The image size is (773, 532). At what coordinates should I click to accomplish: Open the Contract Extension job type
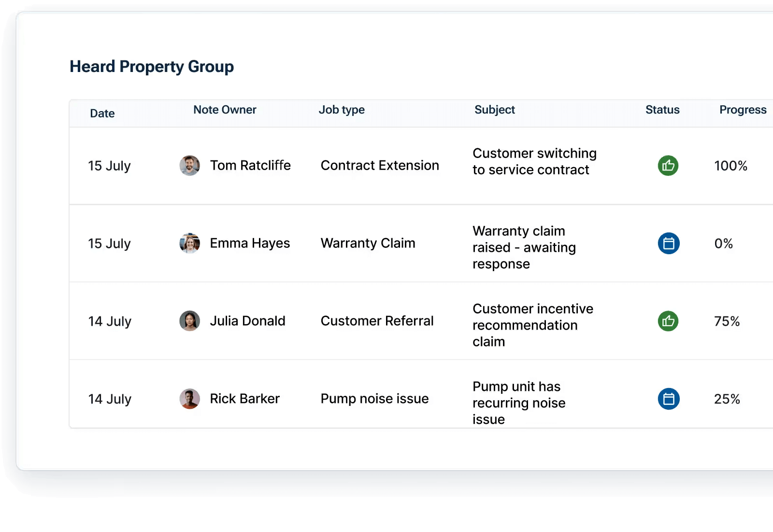click(x=380, y=165)
